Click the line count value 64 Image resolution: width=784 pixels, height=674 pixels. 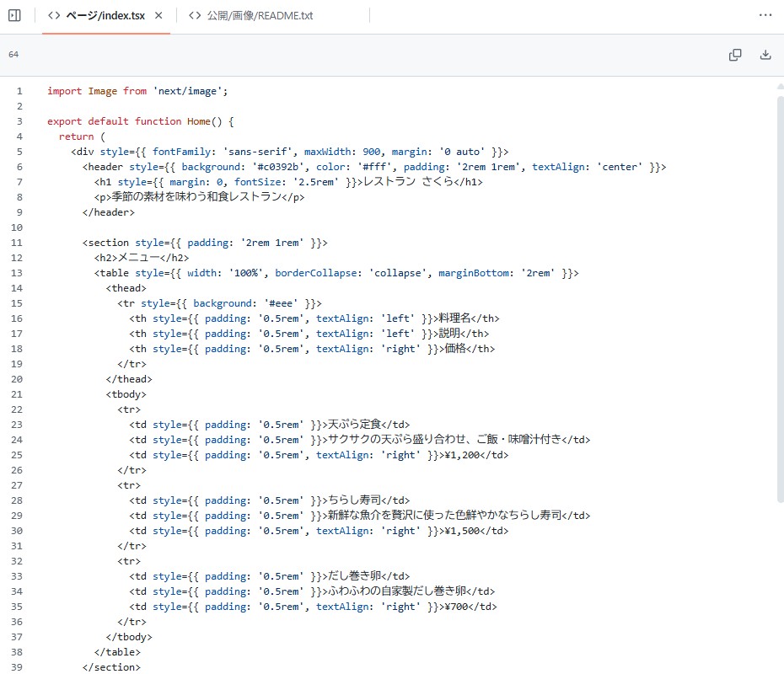(13, 55)
